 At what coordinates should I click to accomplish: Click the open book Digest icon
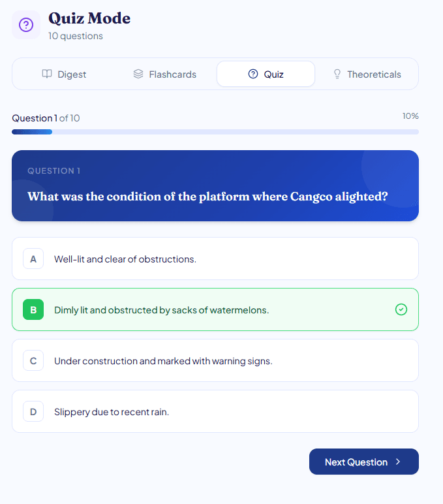click(47, 74)
